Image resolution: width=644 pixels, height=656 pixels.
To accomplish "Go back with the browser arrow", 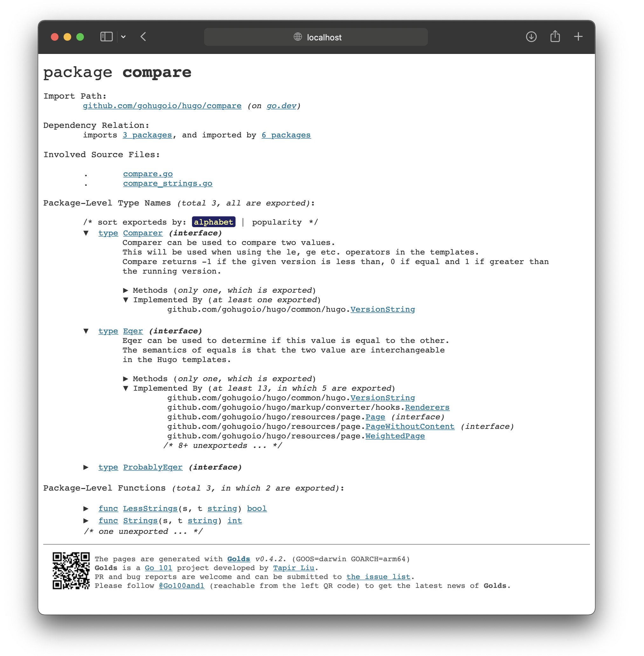I will [x=143, y=37].
